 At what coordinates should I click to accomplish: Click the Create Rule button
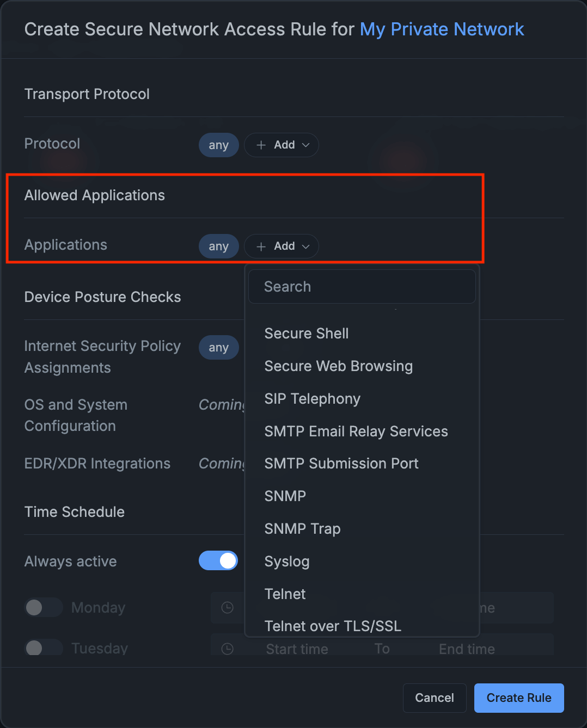pyautogui.click(x=518, y=698)
